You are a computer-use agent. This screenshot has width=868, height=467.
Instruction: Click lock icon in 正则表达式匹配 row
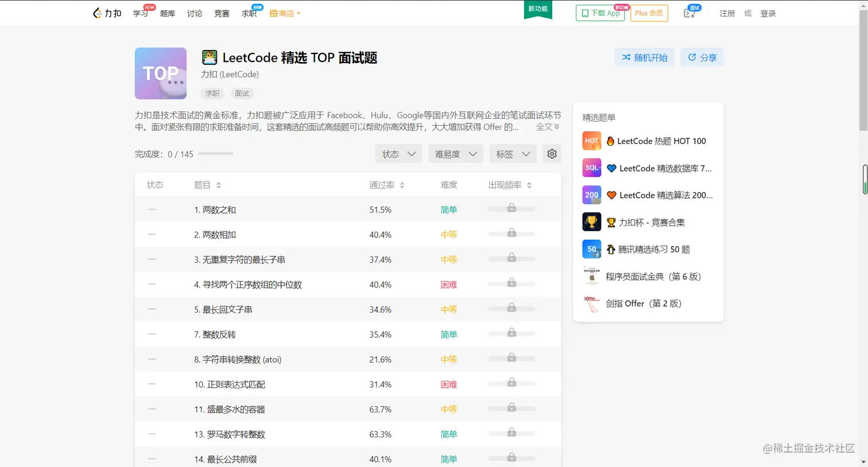[511, 382]
